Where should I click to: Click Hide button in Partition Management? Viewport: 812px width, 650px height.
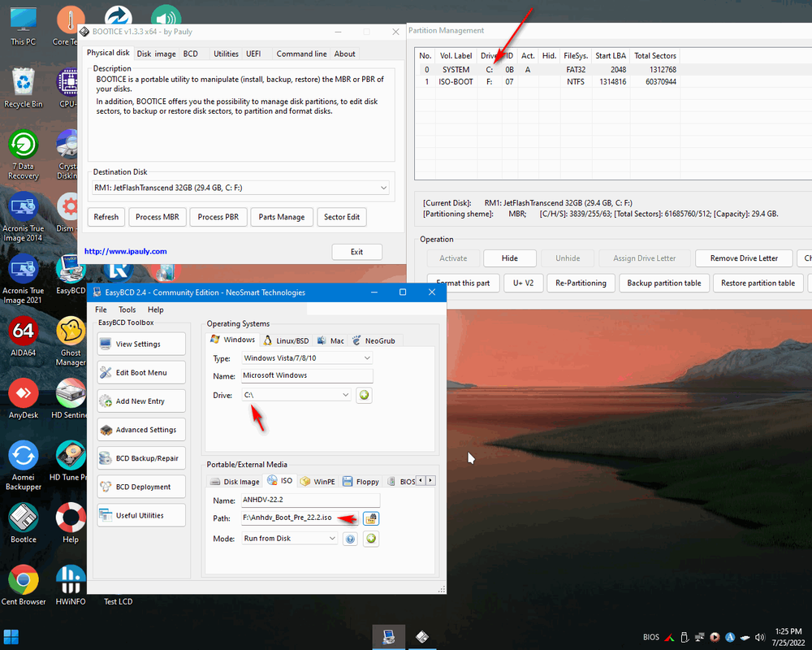click(510, 258)
